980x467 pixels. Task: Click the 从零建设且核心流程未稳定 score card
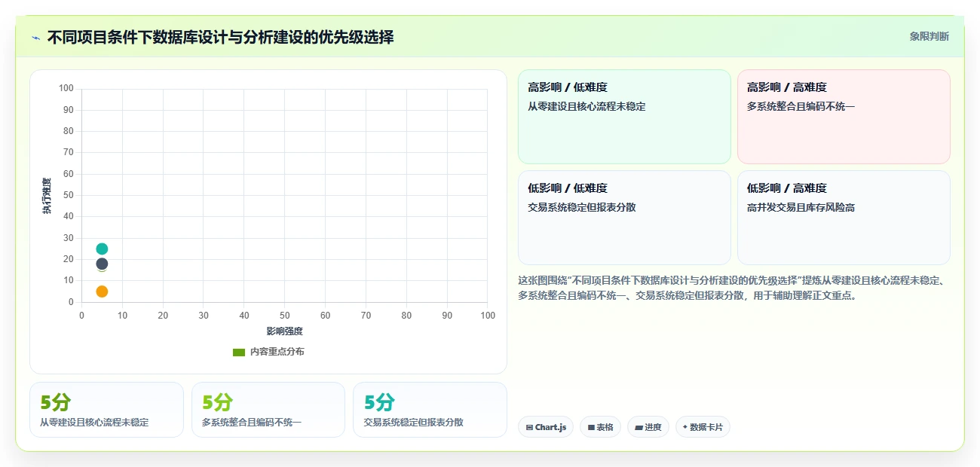[x=106, y=410]
